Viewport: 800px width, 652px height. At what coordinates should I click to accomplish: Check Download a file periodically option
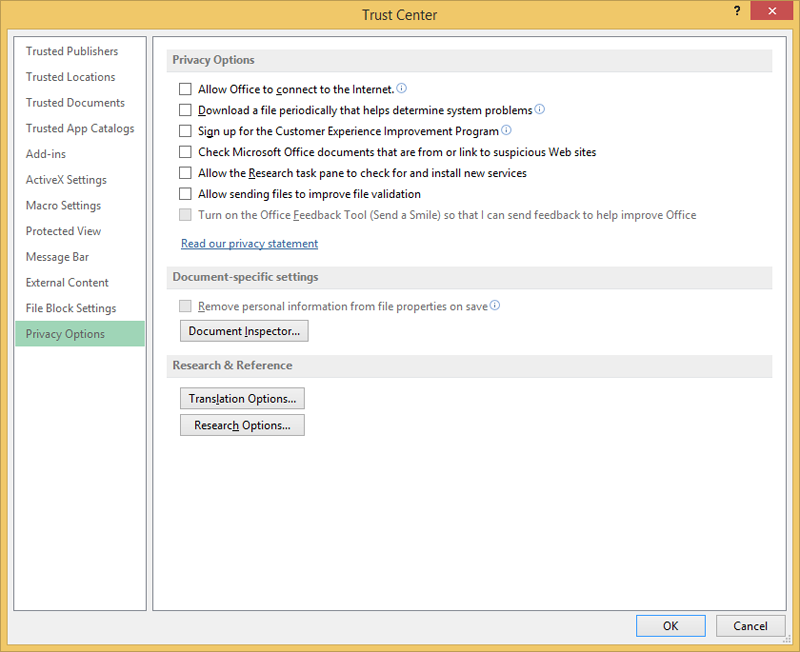[185, 110]
